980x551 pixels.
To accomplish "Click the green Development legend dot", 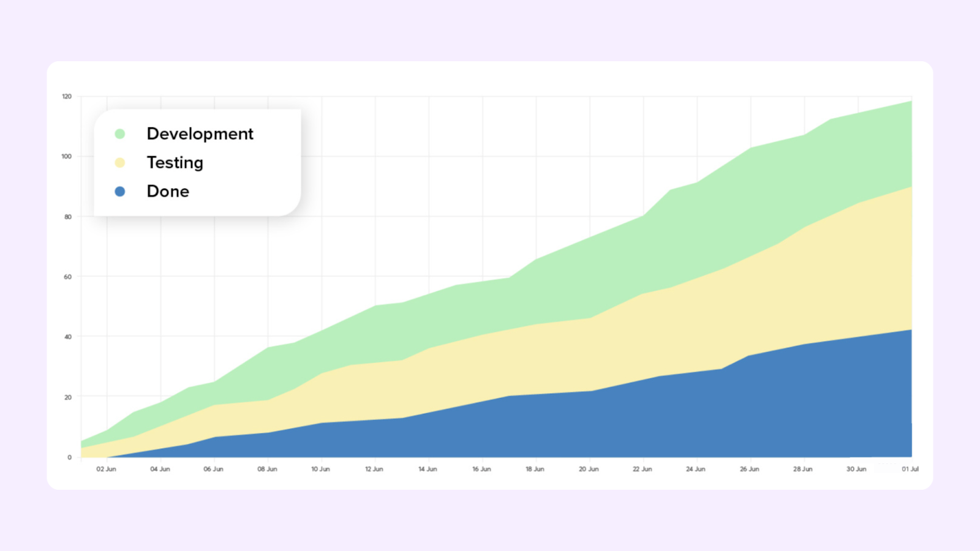I will 120,134.
